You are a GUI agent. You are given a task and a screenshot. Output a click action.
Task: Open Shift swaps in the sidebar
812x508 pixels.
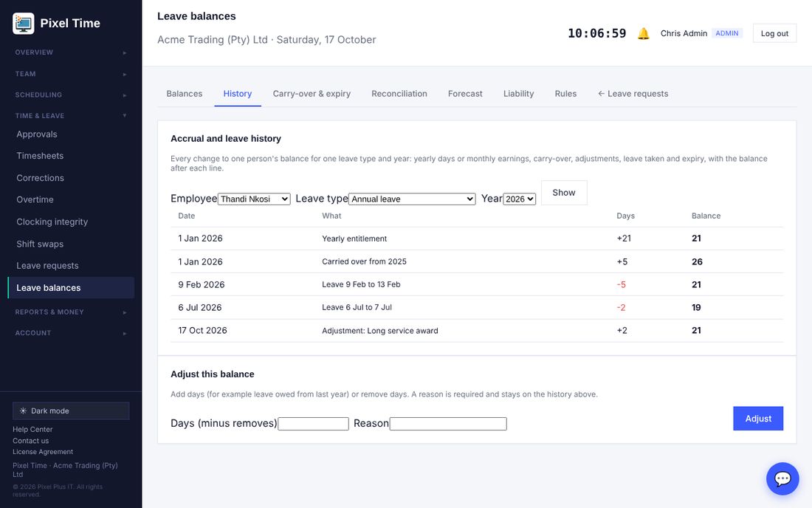[x=71, y=244]
